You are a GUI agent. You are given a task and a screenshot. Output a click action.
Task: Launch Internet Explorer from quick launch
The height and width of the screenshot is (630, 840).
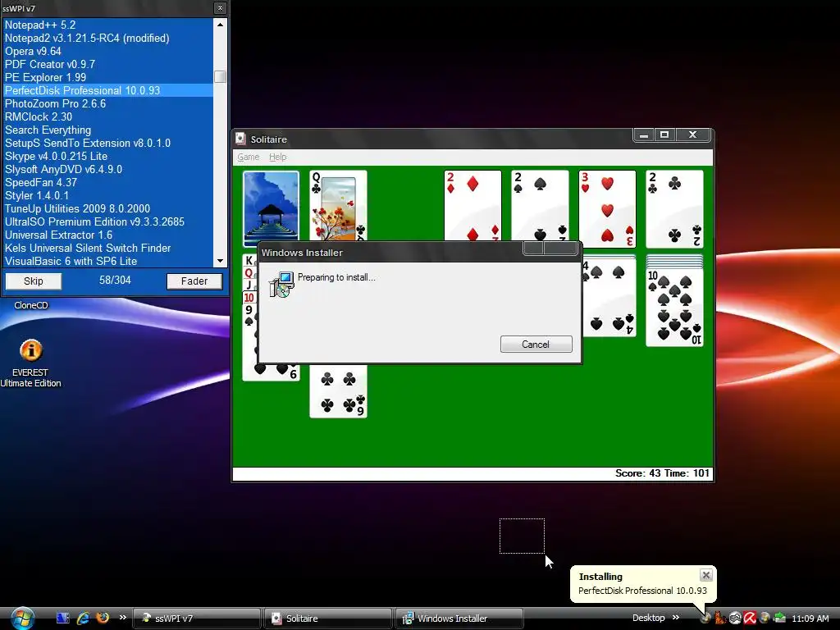click(83, 619)
